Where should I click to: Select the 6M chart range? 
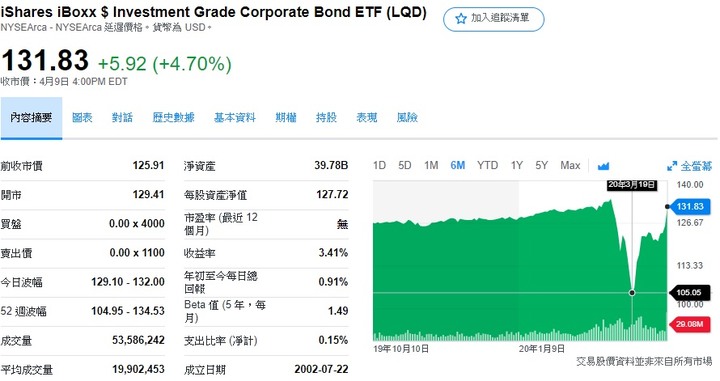point(457,165)
